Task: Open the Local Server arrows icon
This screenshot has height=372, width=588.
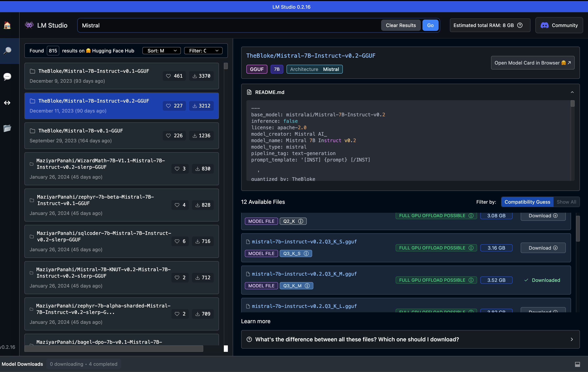Action: (x=7, y=103)
